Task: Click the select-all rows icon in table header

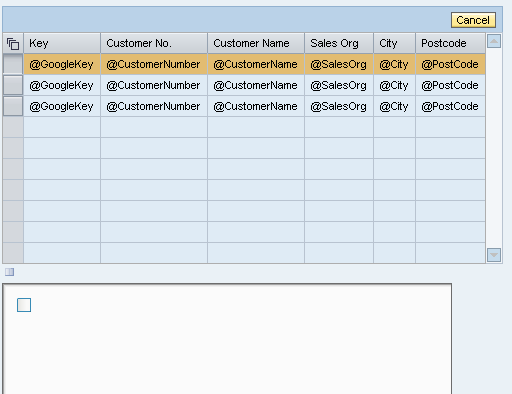Action: [x=13, y=44]
